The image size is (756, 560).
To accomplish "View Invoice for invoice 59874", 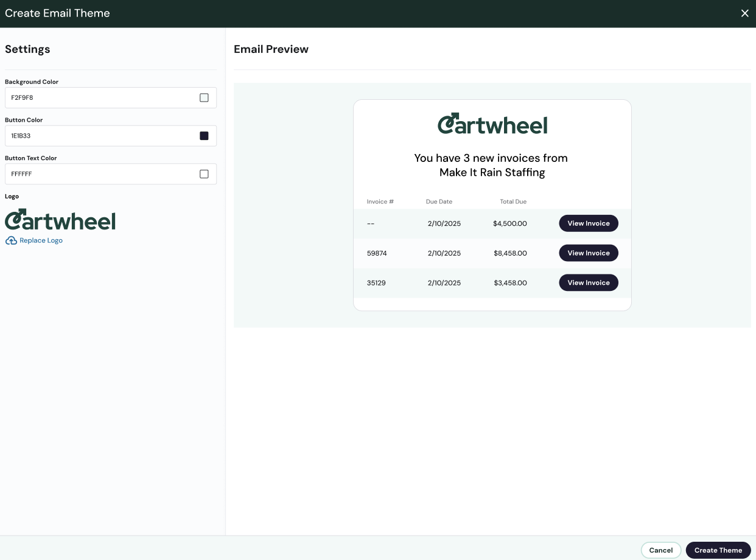I will [589, 253].
